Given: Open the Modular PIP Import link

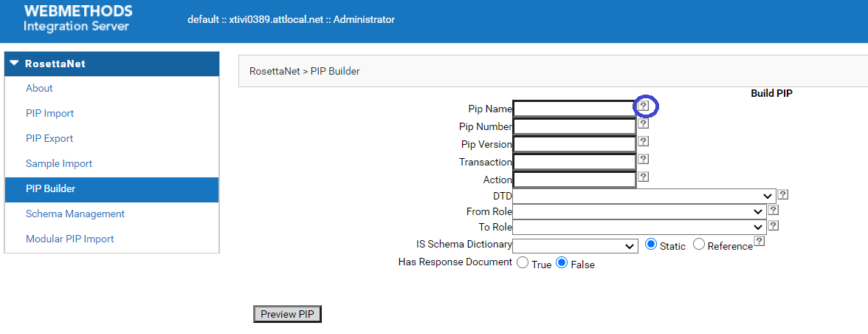Looking at the screenshot, I should click(69, 239).
